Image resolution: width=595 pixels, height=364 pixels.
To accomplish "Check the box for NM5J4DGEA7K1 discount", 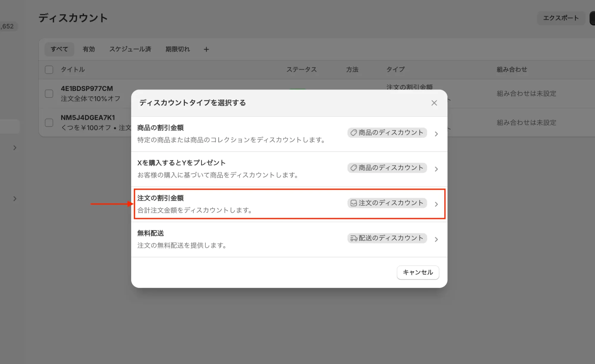I will (x=49, y=123).
